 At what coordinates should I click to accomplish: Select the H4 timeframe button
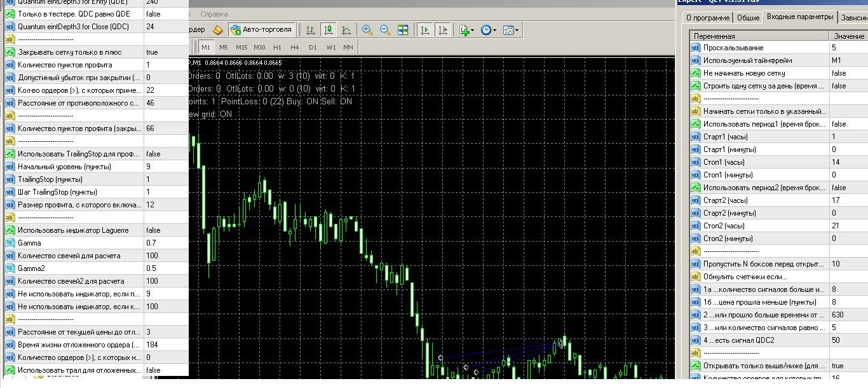(x=295, y=47)
